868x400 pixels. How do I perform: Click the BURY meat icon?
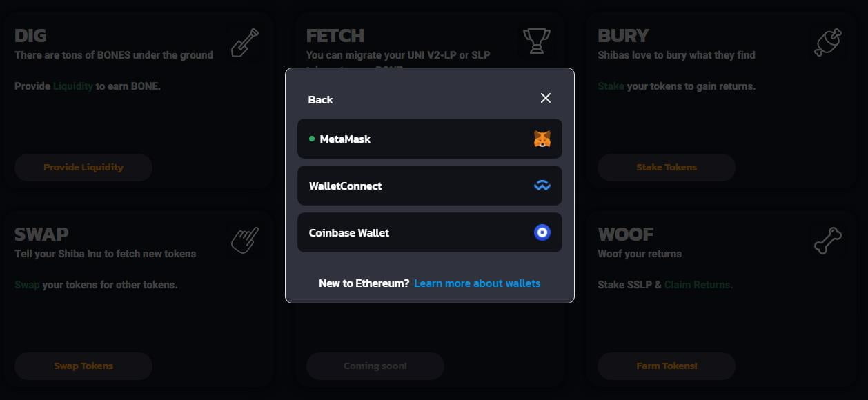click(x=828, y=43)
